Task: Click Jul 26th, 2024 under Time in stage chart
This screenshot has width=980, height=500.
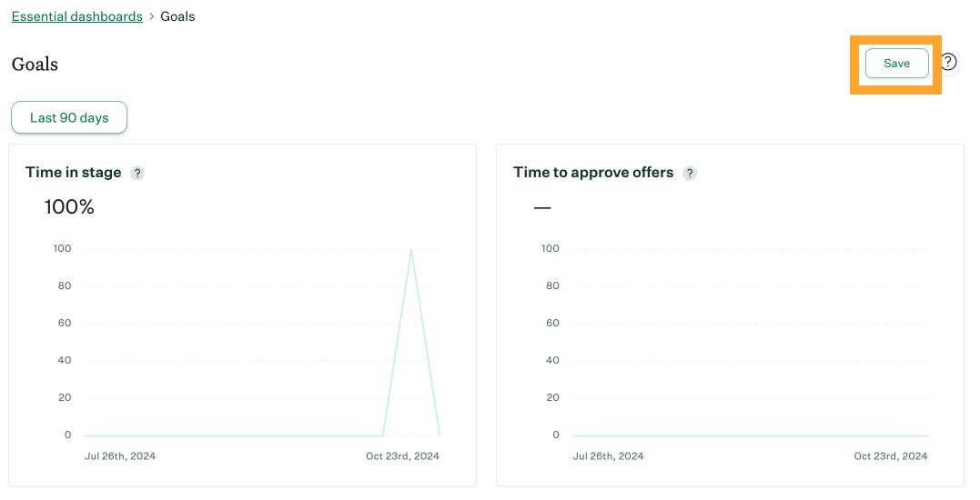Action: [120, 456]
